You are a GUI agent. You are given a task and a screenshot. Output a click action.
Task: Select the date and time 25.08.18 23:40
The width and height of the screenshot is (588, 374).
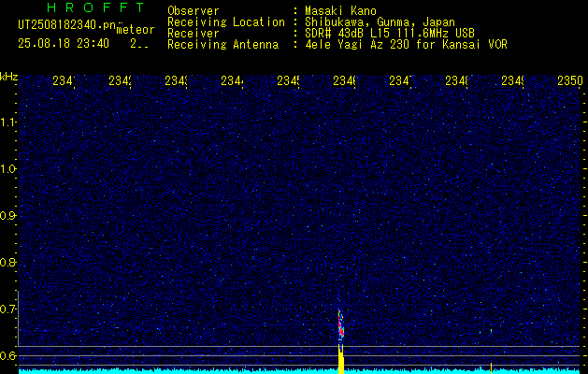click(x=64, y=44)
